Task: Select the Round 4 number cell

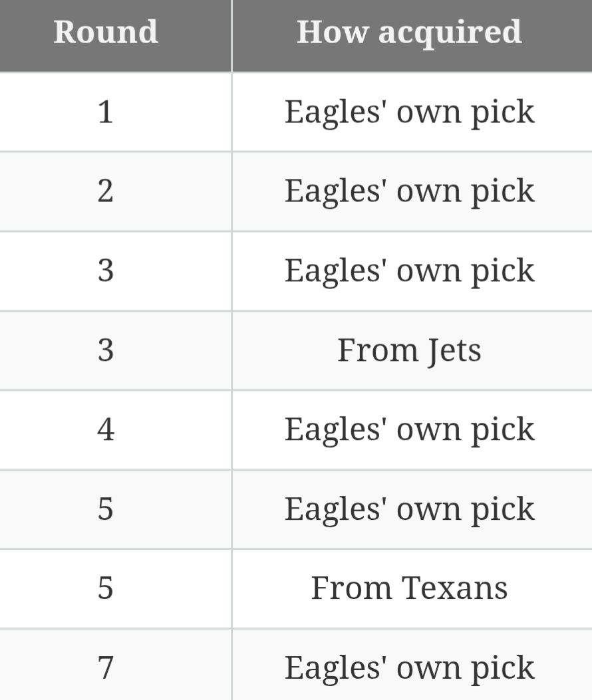Action: click(106, 429)
